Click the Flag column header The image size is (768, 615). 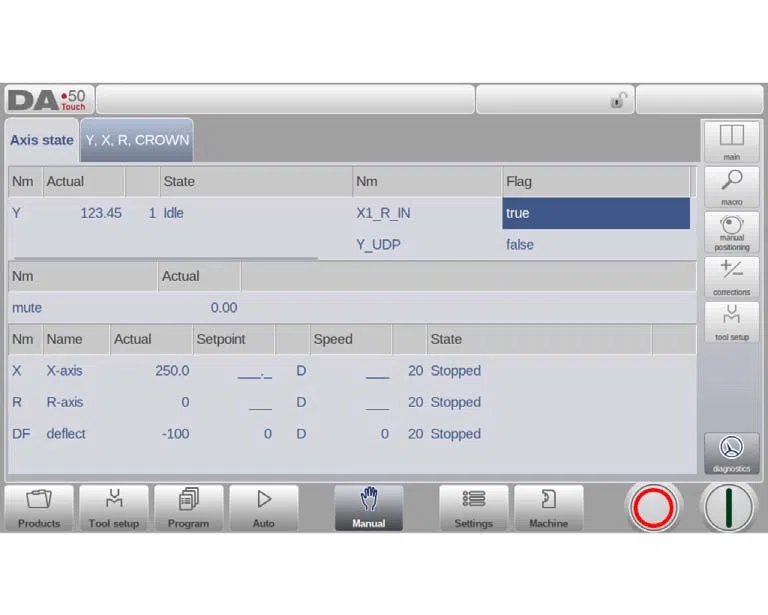pos(596,182)
